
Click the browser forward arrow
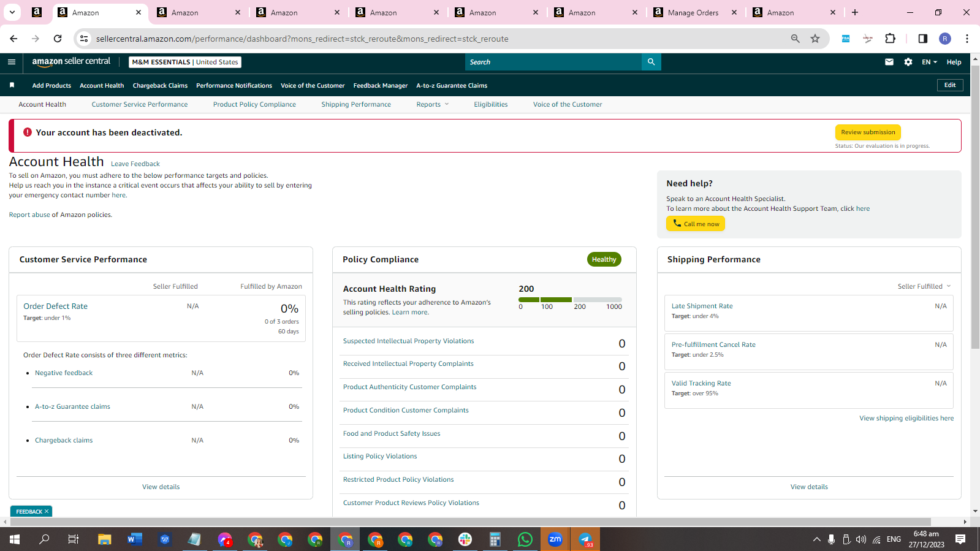coord(36,39)
